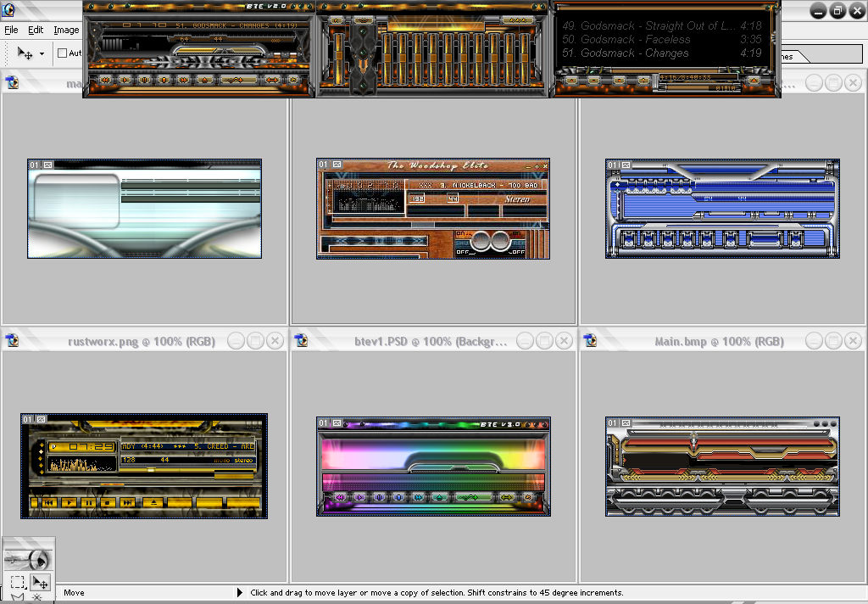Click the yellow rustworx skin image canvas
The image size is (868, 604).
click(144, 466)
